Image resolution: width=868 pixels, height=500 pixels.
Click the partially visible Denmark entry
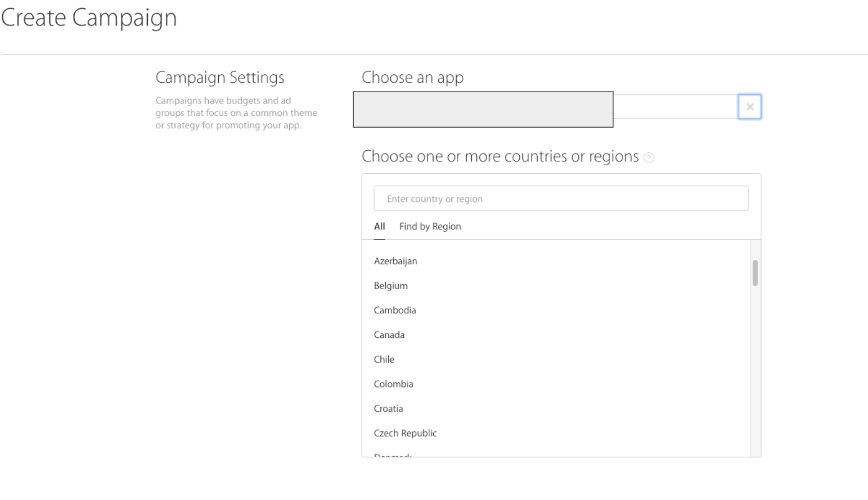393,454
